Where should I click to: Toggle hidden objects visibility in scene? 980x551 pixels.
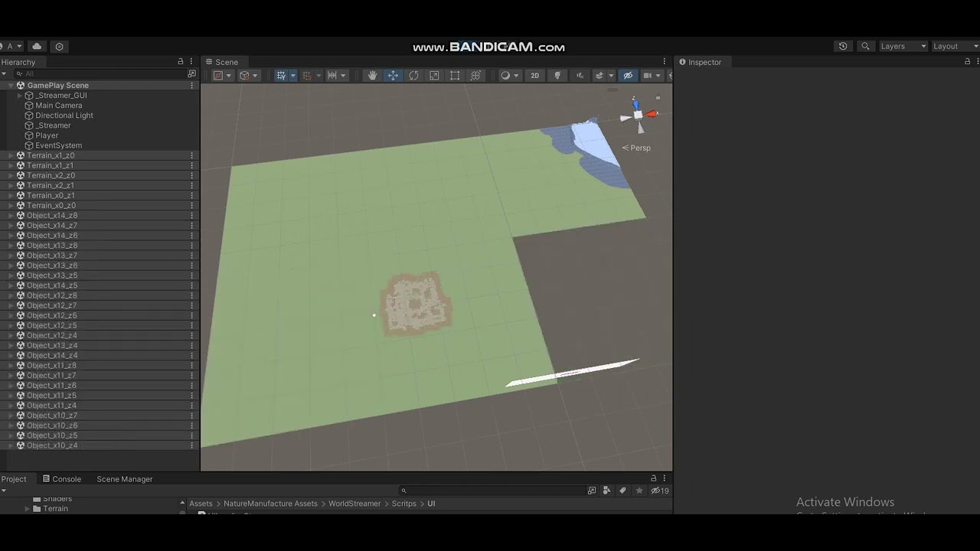pyautogui.click(x=628, y=76)
